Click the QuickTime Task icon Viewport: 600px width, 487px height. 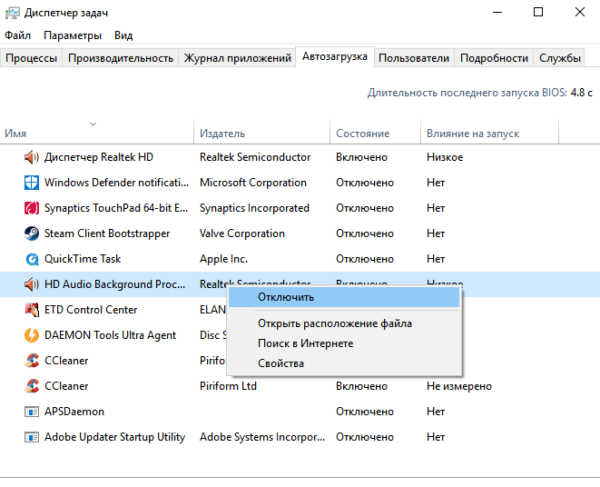coord(32,259)
